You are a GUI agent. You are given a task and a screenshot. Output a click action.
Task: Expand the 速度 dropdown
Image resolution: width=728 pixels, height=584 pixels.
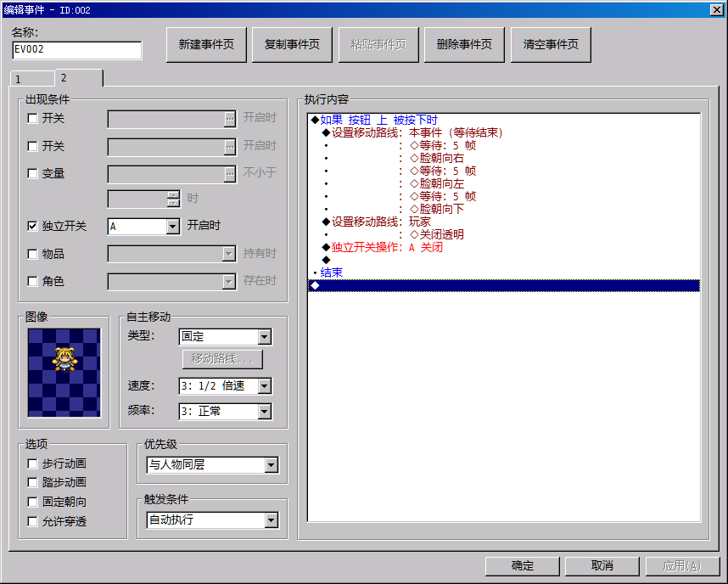point(264,386)
